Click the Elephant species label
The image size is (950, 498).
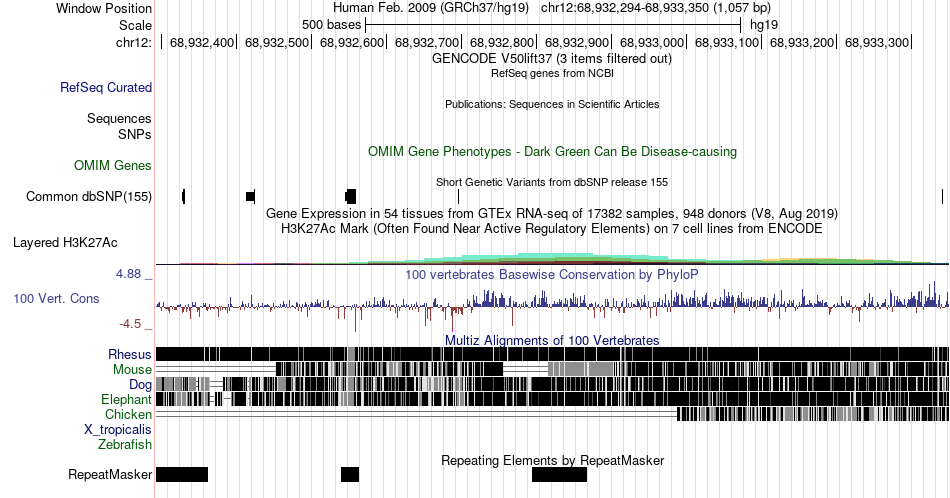(x=126, y=399)
